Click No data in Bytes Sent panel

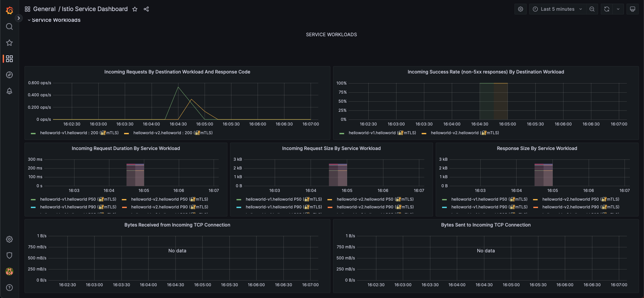pos(486,251)
